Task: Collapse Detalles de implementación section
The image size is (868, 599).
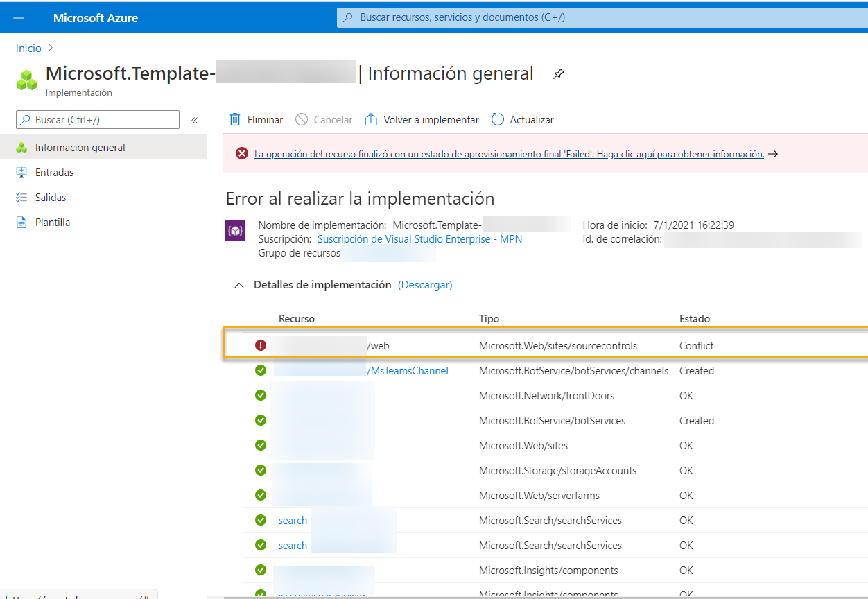Action: pos(239,285)
